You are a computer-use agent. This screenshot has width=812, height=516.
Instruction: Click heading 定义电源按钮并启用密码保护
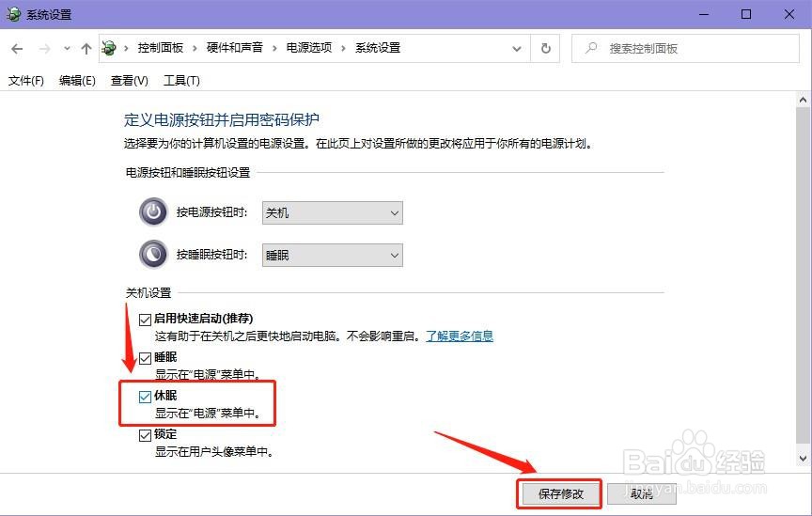point(222,120)
